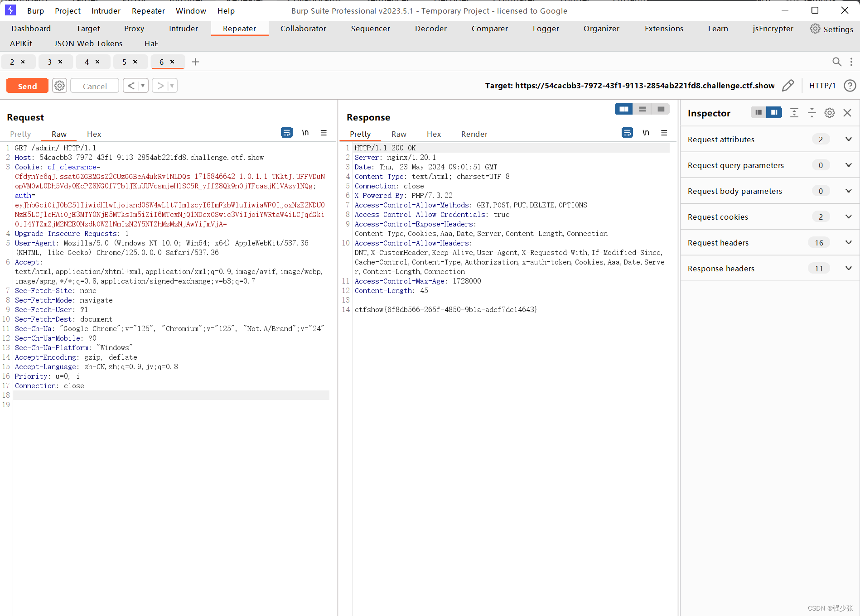Toggle word wrap in Request editor
860x616 pixels.
click(287, 133)
